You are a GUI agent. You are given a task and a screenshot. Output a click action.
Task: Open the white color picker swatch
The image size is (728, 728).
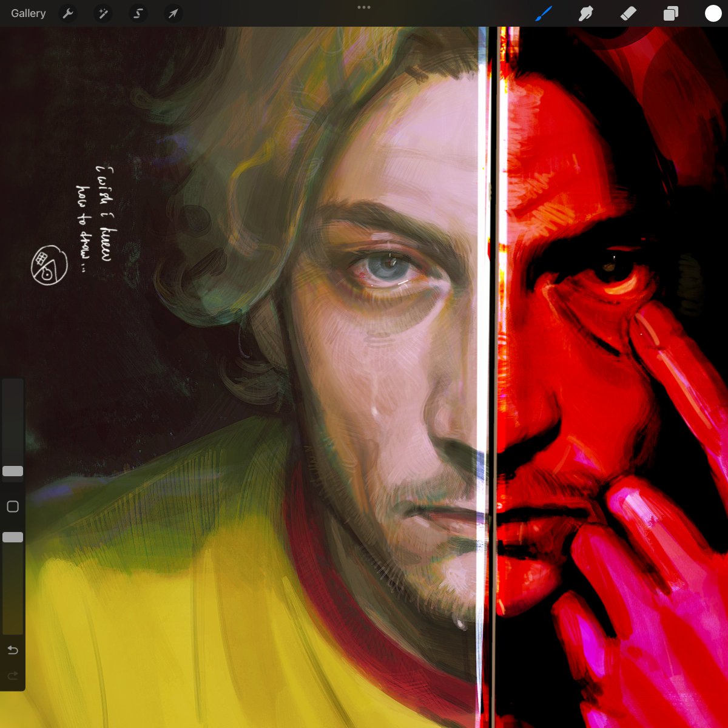(713, 13)
